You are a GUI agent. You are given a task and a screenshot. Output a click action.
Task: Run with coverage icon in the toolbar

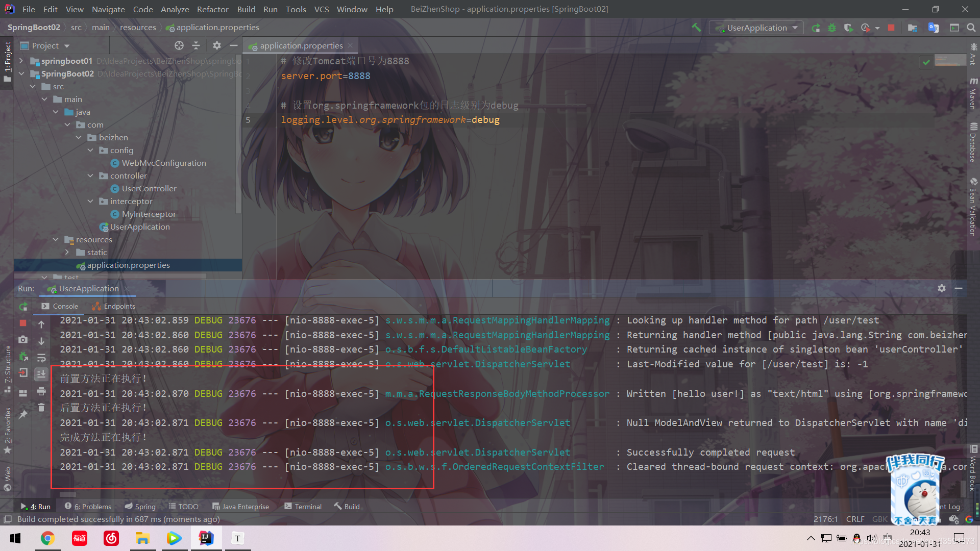click(x=848, y=28)
